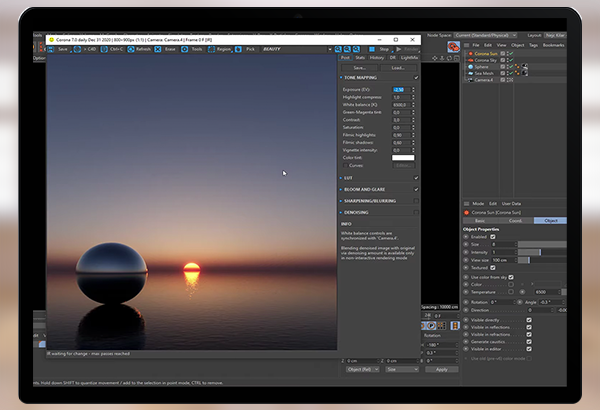Click the Sphere material tag
Image resolution: width=600 pixels, height=410 pixels.
(x=525, y=67)
